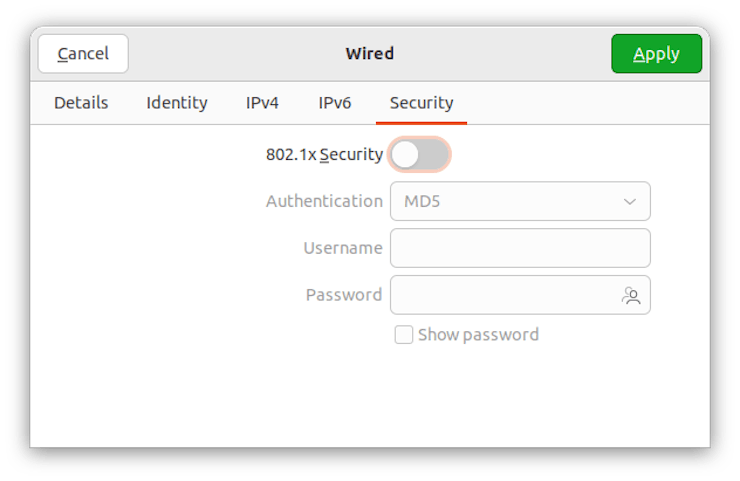
Task: Cancel the Wired settings dialog
Action: [x=83, y=54]
